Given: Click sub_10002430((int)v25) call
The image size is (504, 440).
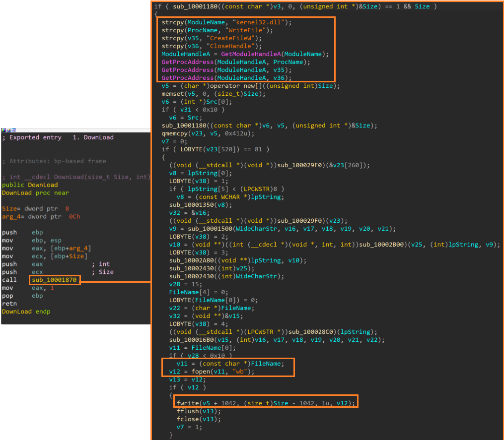Looking at the screenshot, I should click(212, 268).
